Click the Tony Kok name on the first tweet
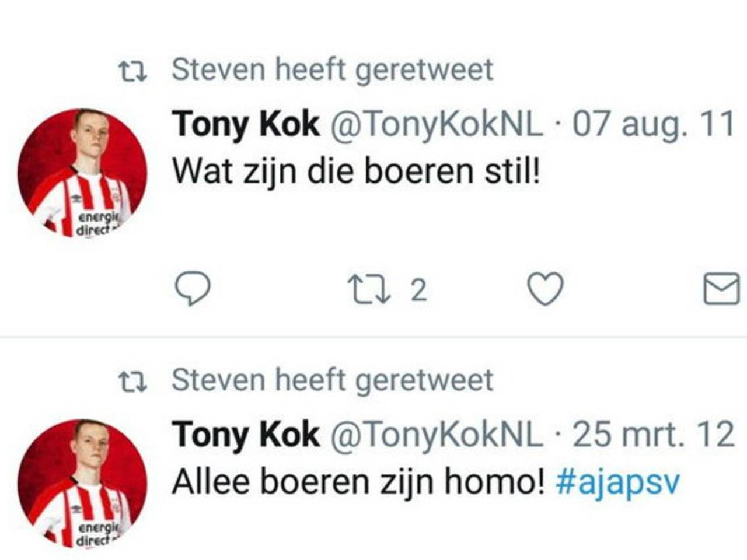The image size is (747, 560). point(246,125)
